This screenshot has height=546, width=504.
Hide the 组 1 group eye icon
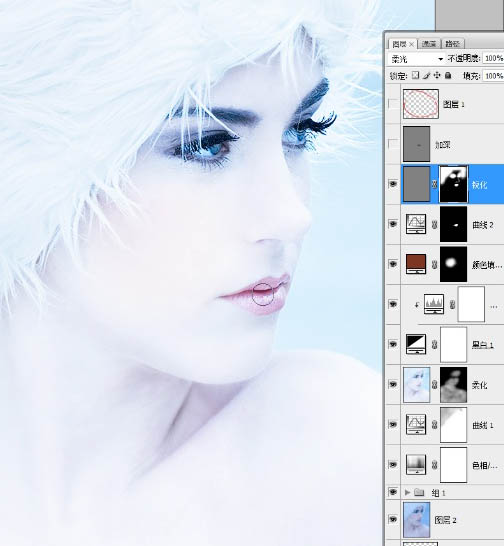coord(393,492)
